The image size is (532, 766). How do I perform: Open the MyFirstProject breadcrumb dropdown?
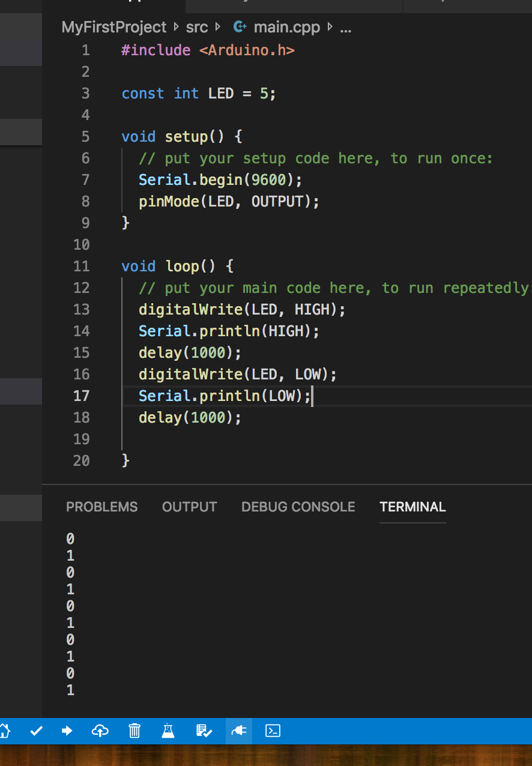tap(113, 27)
